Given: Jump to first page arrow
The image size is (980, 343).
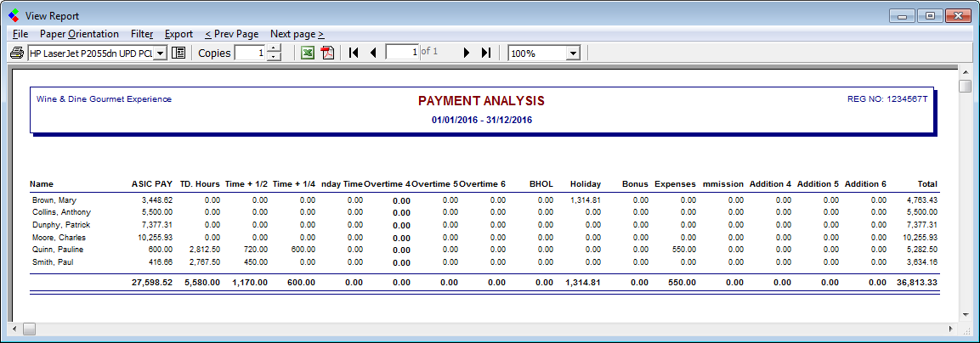Looking at the screenshot, I should (x=354, y=53).
